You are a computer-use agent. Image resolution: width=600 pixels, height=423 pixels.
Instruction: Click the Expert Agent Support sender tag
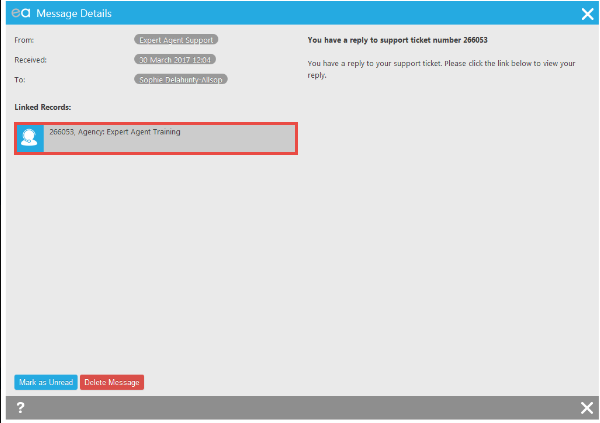click(x=176, y=40)
